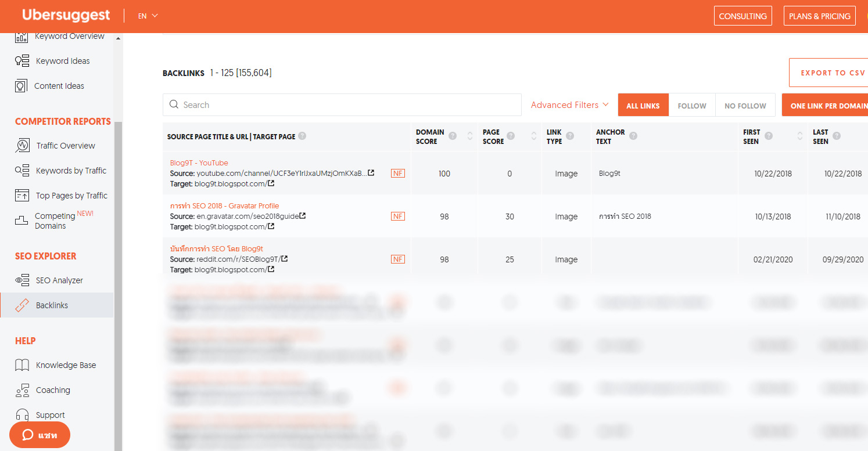Open the Gravatar Profile source title link
Screen dimensions: 868x451
[x=224, y=206]
